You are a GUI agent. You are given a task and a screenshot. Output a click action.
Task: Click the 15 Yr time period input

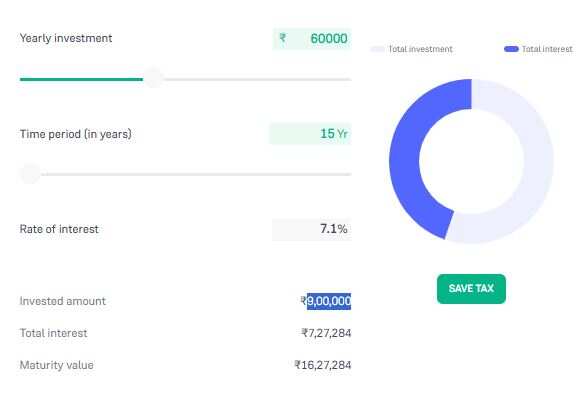[310, 134]
